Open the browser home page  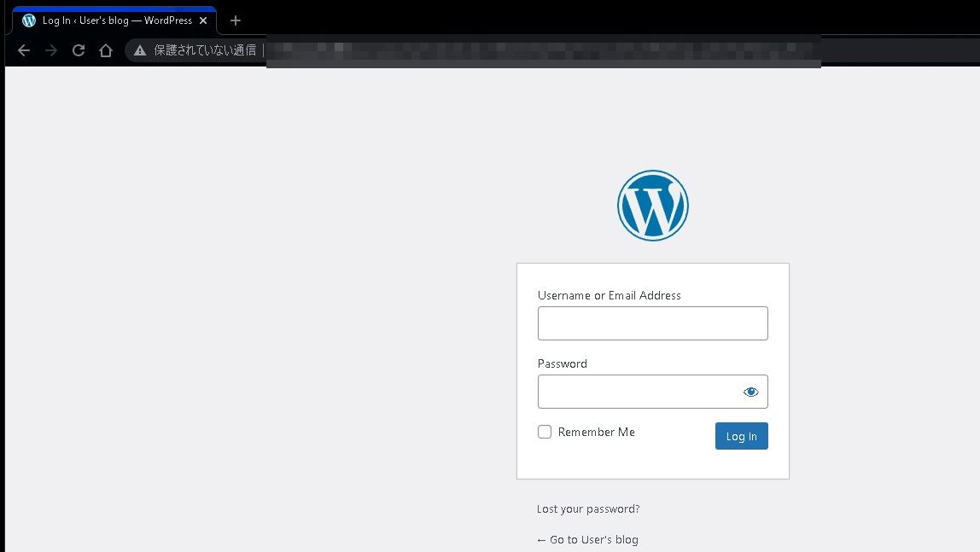(105, 49)
